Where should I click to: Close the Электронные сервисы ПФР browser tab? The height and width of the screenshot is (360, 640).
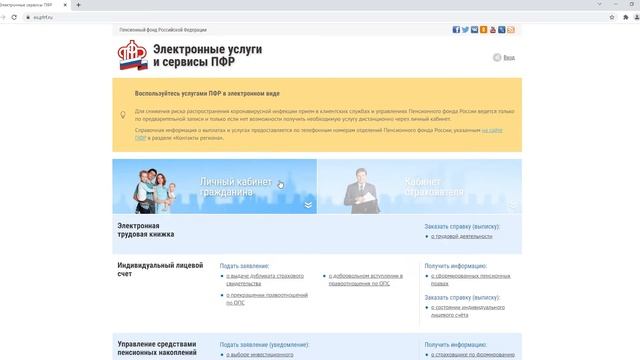click(x=65, y=5)
